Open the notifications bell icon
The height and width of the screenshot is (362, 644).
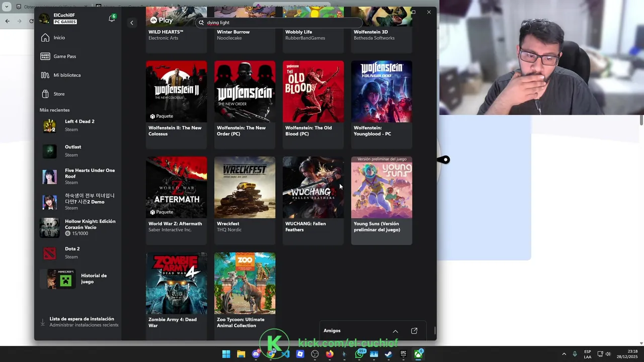pos(112,19)
